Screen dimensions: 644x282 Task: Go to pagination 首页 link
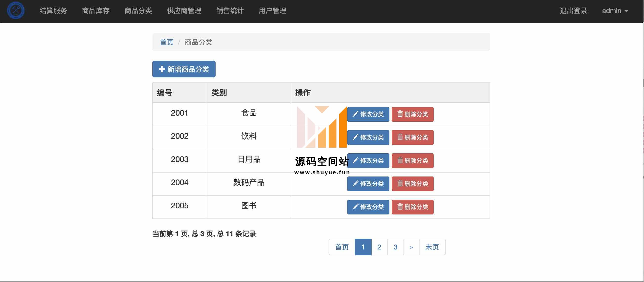(x=342, y=247)
